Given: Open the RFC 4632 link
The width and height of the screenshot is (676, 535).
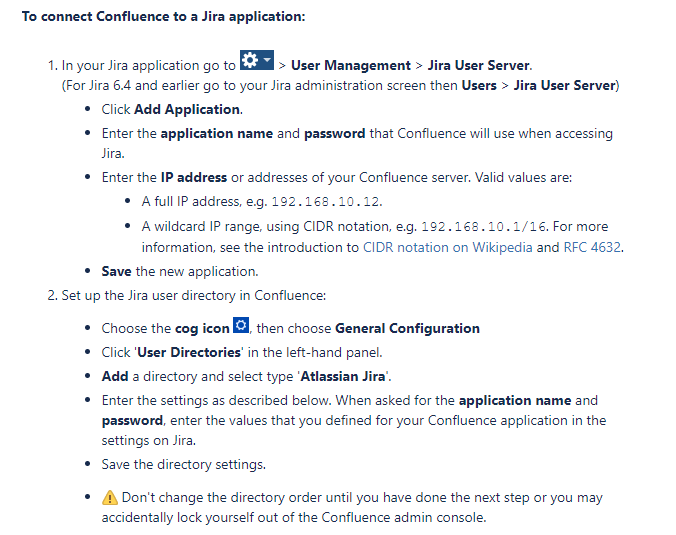Looking at the screenshot, I should pyautogui.click(x=592, y=247).
